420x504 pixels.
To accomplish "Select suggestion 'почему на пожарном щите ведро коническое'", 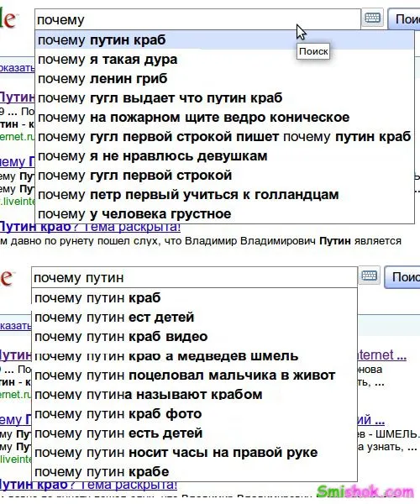I will click(x=224, y=118).
